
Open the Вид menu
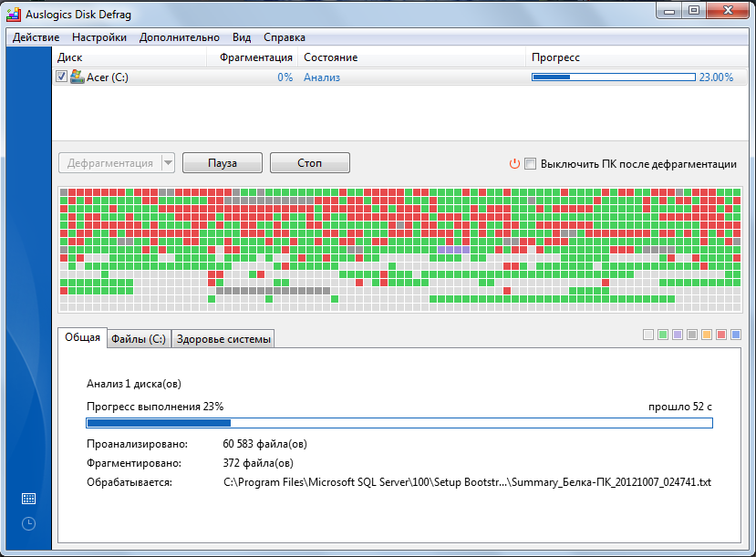(242, 37)
